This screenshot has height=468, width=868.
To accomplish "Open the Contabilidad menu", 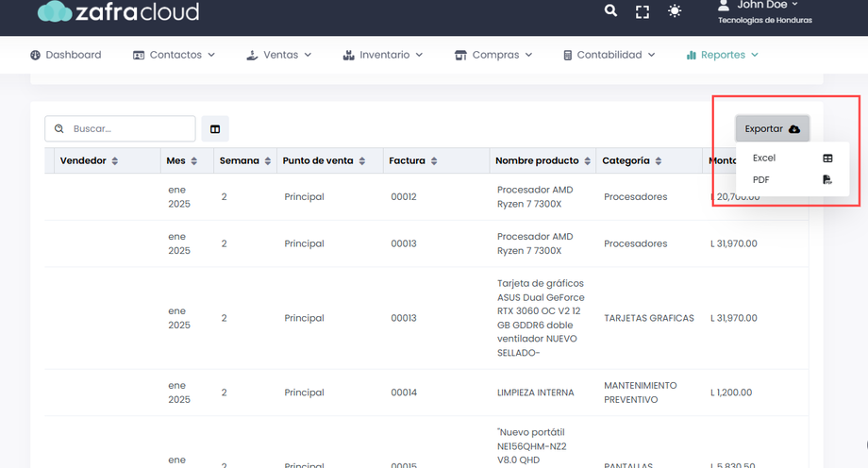I will 609,55.
